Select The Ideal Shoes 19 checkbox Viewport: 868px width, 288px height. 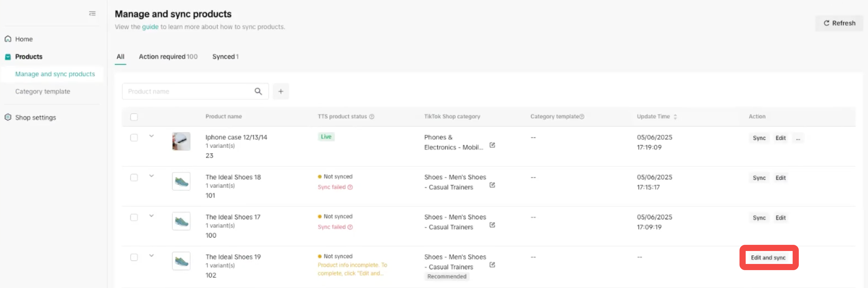point(134,257)
